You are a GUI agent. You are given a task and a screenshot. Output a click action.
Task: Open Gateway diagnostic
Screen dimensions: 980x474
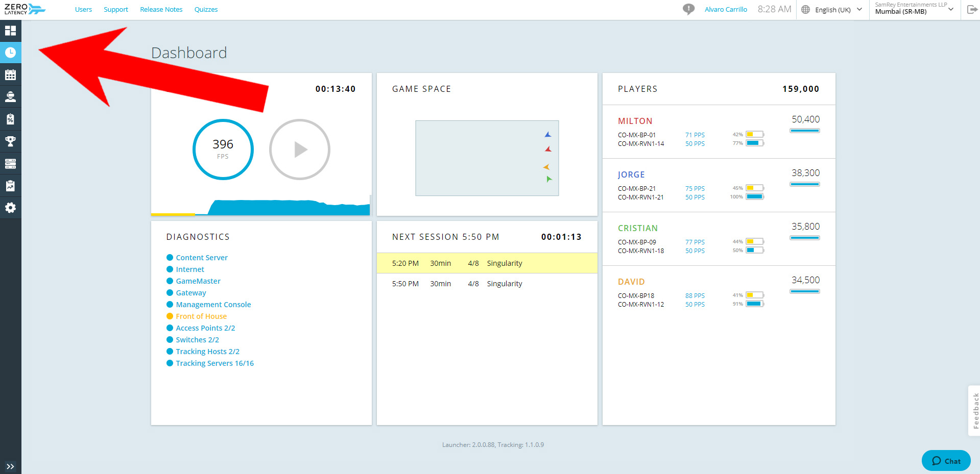186,293
